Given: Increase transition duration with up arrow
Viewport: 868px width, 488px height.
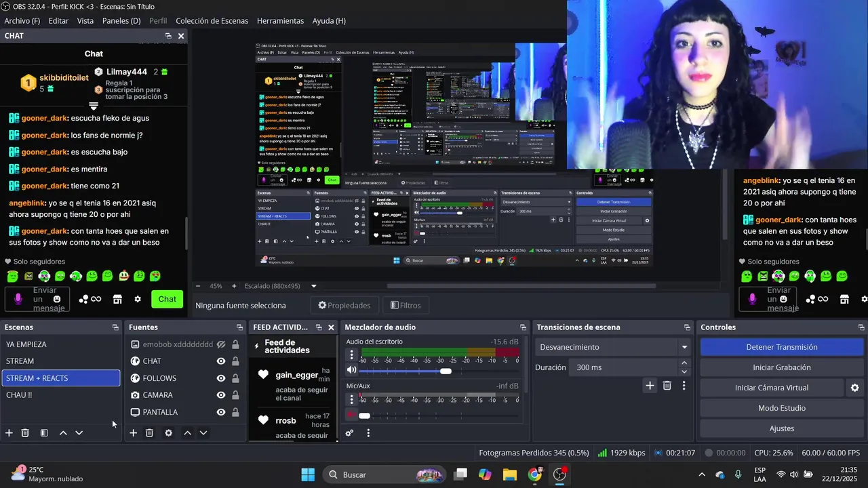Looking at the screenshot, I should click(x=684, y=363).
